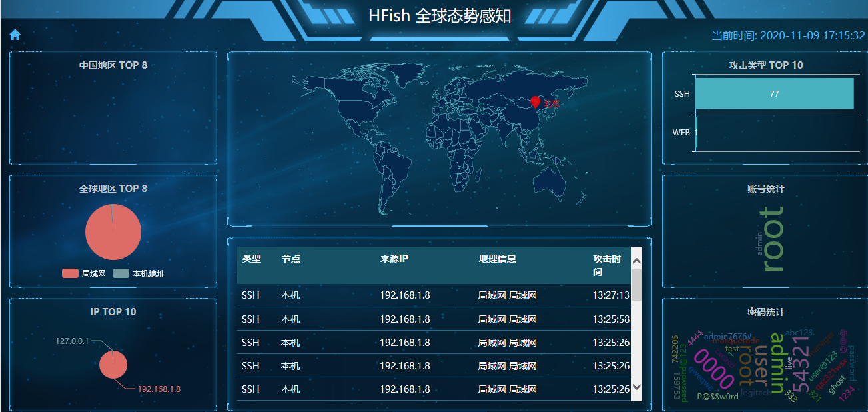This screenshot has width=868, height=412.
Task: Click 'password@123' in the password cloud
Action: (x=684, y=373)
